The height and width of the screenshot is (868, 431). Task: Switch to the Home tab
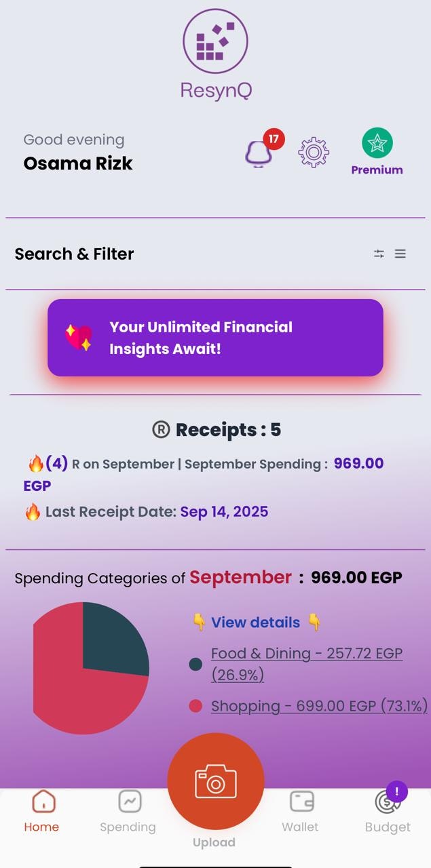click(x=42, y=811)
